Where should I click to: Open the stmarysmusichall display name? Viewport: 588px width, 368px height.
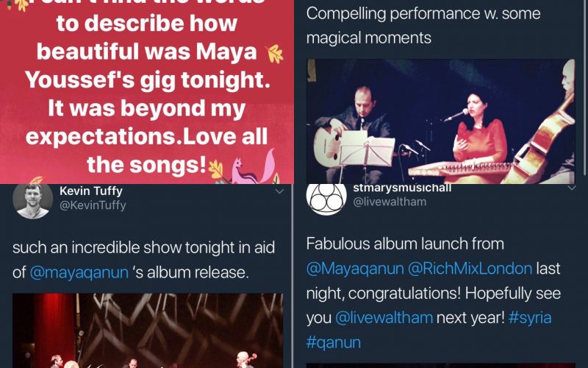tap(402, 188)
